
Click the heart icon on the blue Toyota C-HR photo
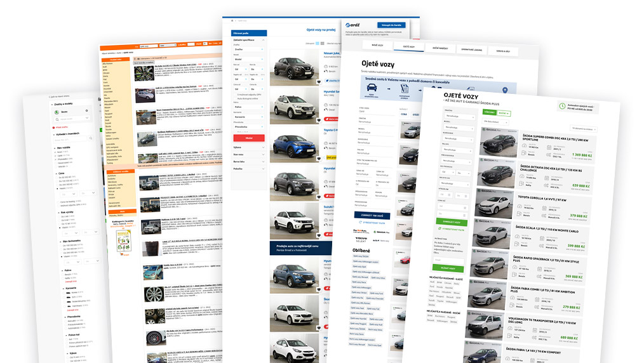click(x=318, y=158)
